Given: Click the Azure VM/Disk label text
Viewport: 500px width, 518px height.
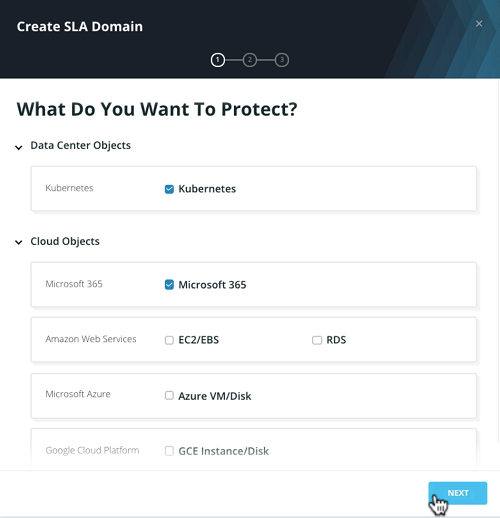Looking at the screenshot, I should pyautogui.click(x=215, y=396).
